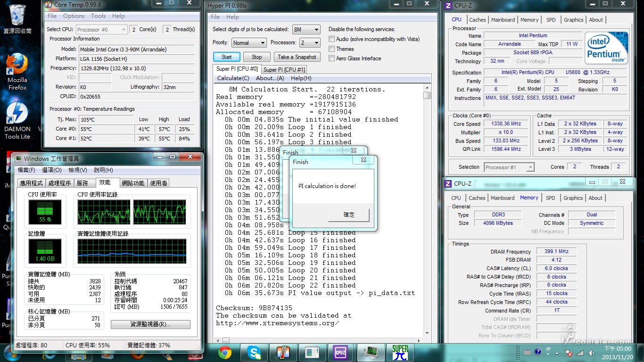Open the 檔案(F) menu in Task Manager

26,170
